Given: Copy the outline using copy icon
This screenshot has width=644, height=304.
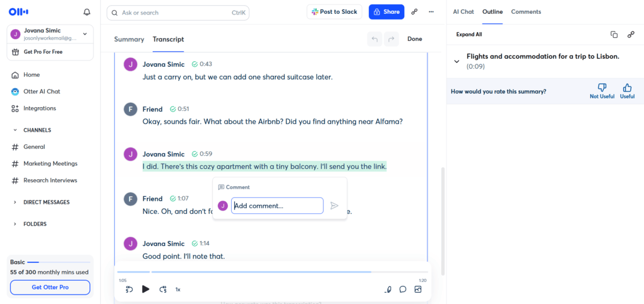Looking at the screenshot, I should (x=614, y=35).
